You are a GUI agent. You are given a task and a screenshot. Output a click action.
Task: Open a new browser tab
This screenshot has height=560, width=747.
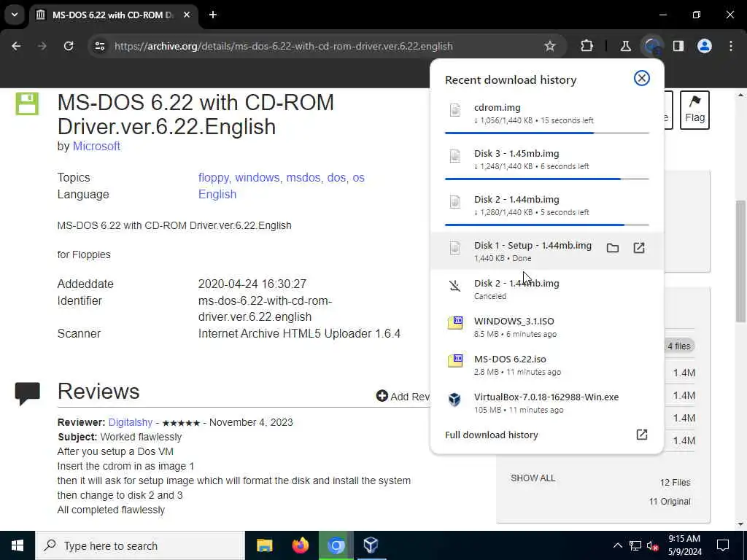[213, 15]
